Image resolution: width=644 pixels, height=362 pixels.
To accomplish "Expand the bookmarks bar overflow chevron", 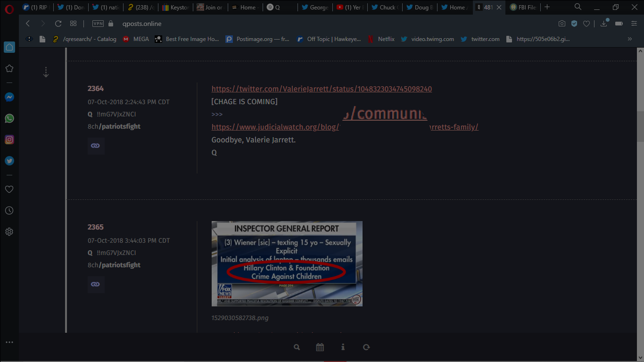I will pos(630,39).
